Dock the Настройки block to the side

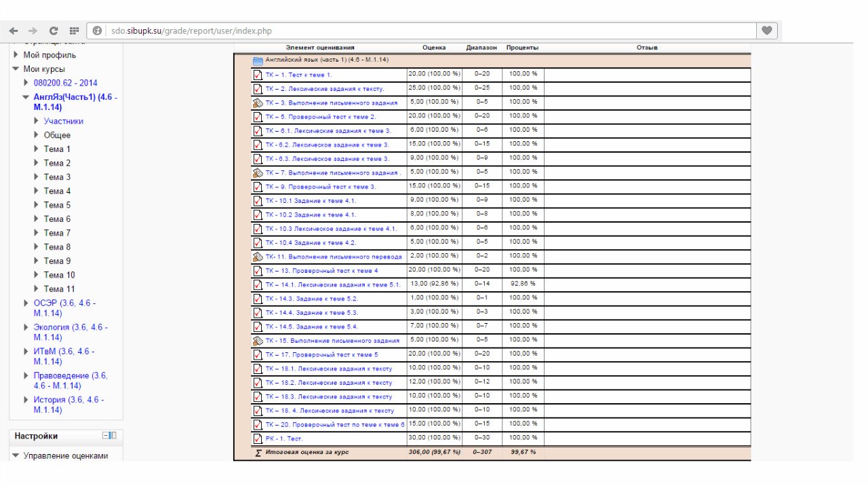[113, 436]
